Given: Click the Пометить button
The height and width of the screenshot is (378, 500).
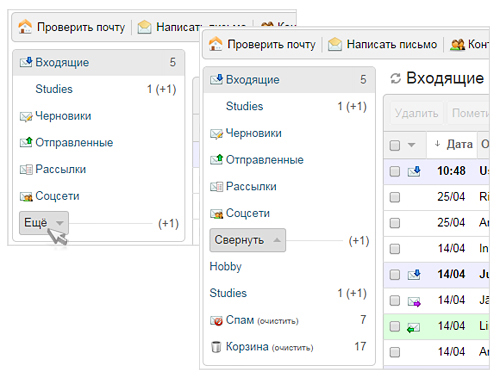Looking at the screenshot, I should click(468, 113).
